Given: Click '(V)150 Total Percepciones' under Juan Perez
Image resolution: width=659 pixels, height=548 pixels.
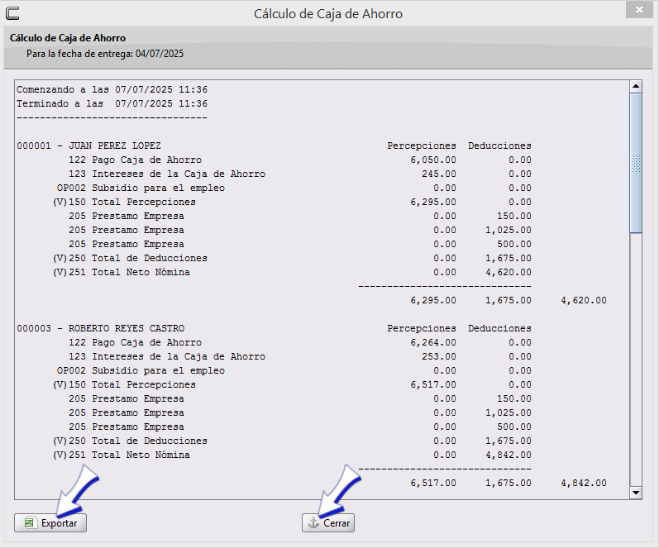Looking at the screenshot, I should pos(124,202).
